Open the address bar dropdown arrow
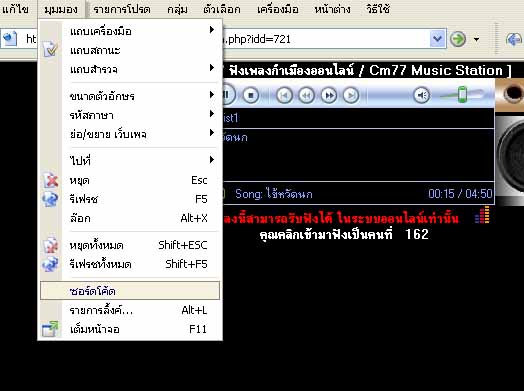The width and height of the screenshot is (524, 391). coord(437,39)
